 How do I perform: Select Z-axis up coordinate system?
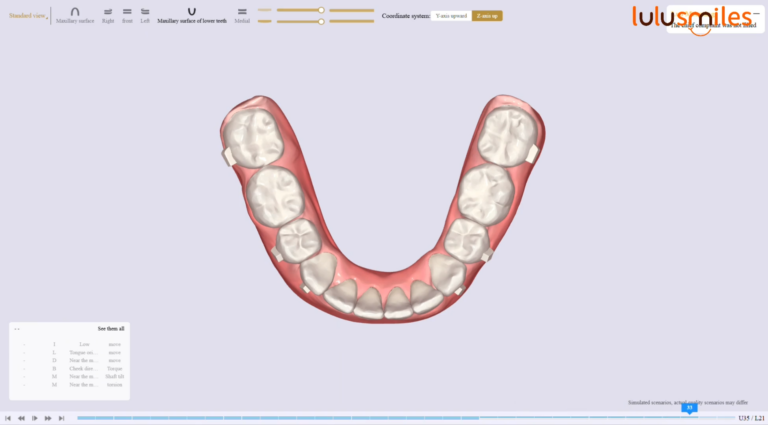coord(487,16)
